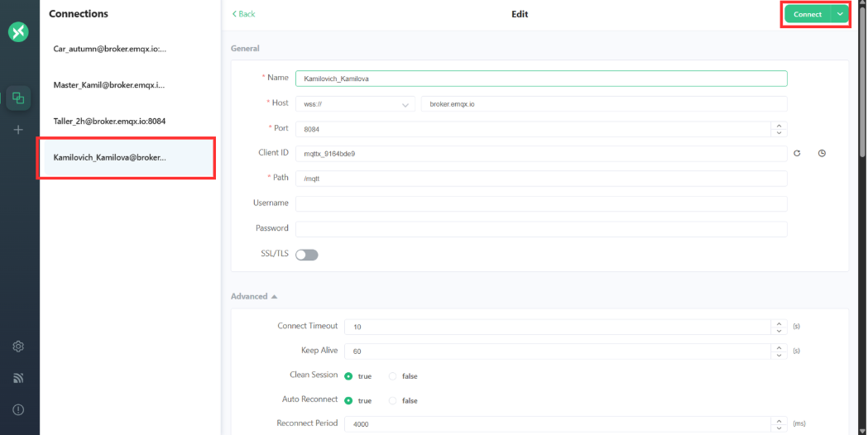This screenshot has width=868, height=435.
Task: Click the Name input field
Action: point(541,79)
